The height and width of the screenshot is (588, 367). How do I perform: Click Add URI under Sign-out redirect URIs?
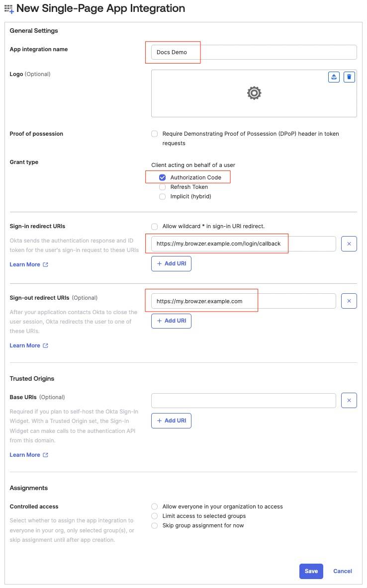[171, 321]
